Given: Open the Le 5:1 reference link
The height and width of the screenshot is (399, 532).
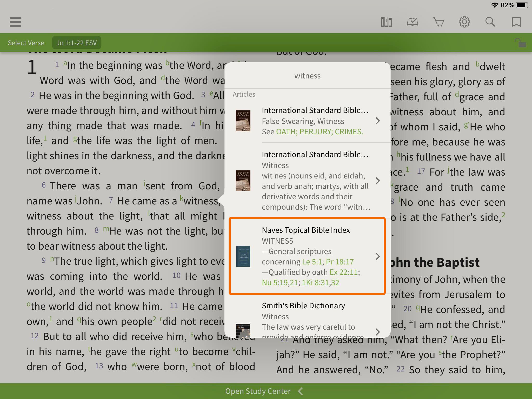Looking at the screenshot, I should click(x=312, y=262).
